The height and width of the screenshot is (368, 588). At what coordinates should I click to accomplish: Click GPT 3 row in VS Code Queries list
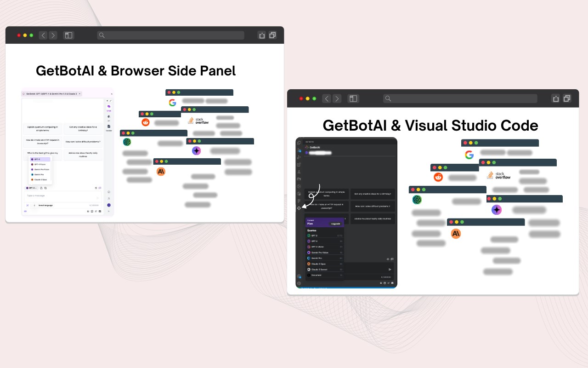(325, 236)
